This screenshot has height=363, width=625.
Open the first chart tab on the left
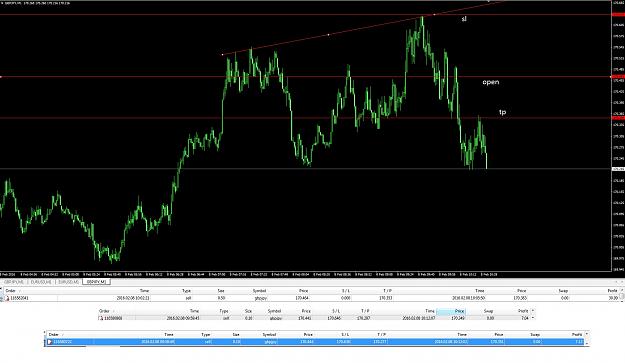click(14, 282)
